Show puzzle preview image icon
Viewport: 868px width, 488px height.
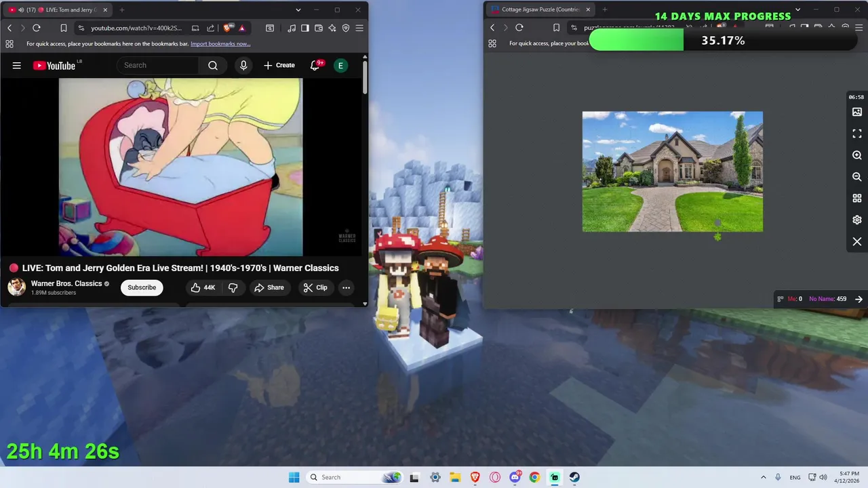[x=857, y=112]
